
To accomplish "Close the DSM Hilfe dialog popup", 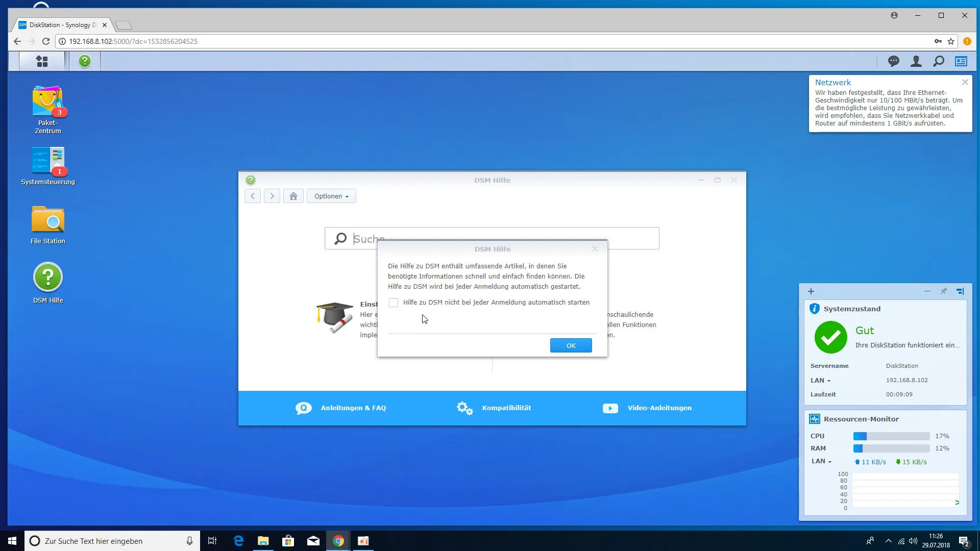I will 595,249.
